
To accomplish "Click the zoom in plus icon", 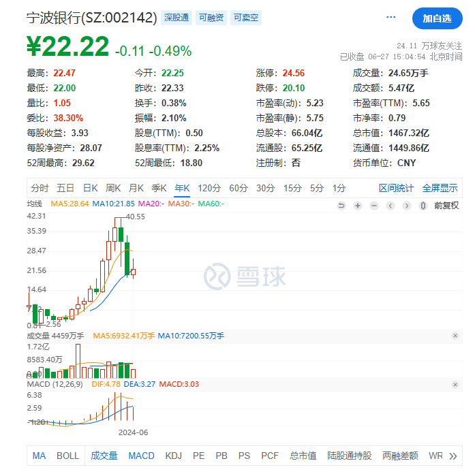I will pos(358,206).
